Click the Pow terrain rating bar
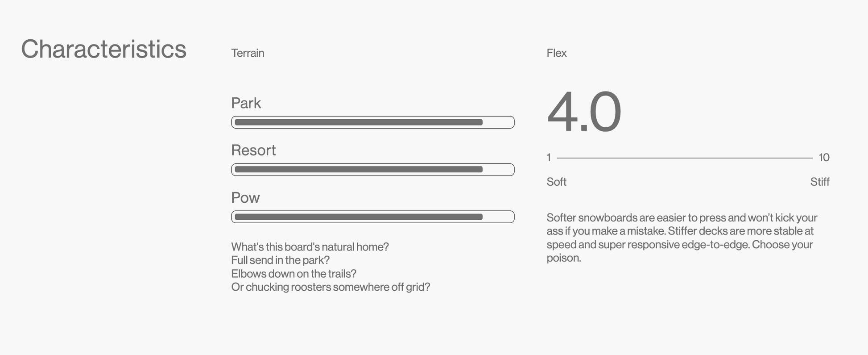This screenshot has height=355, width=868. coord(372,217)
